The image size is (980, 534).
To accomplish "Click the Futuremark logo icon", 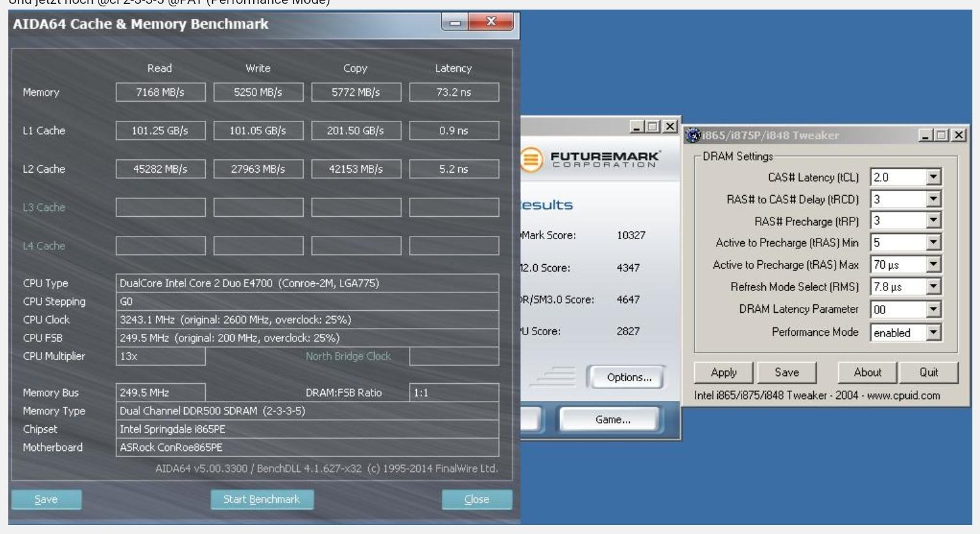I will click(531, 159).
